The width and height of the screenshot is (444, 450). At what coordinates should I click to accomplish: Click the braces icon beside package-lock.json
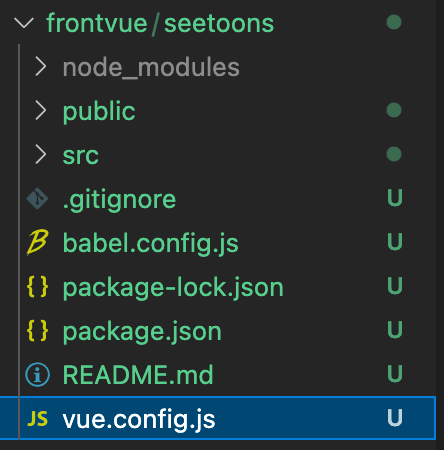pos(37,286)
